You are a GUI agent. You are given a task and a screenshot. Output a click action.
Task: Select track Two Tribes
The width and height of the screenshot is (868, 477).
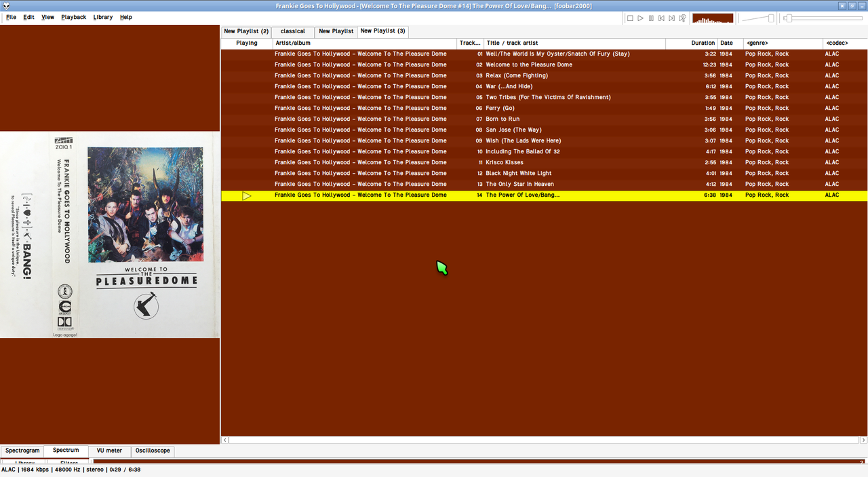point(544,97)
